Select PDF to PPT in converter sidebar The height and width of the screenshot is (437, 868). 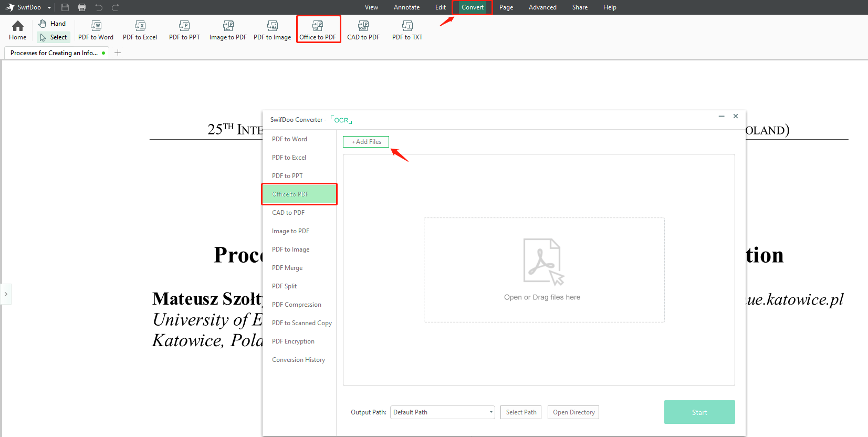click(299, 176)
